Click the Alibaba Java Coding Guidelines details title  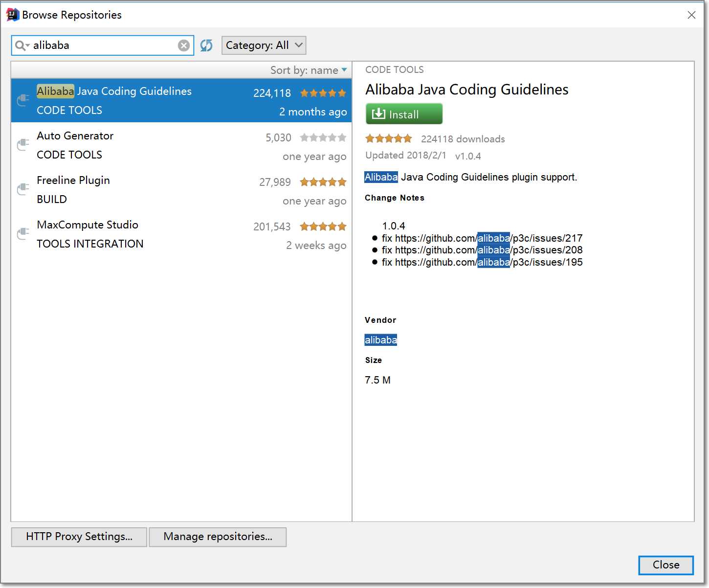pyautogui.click(x=467, y=90)
